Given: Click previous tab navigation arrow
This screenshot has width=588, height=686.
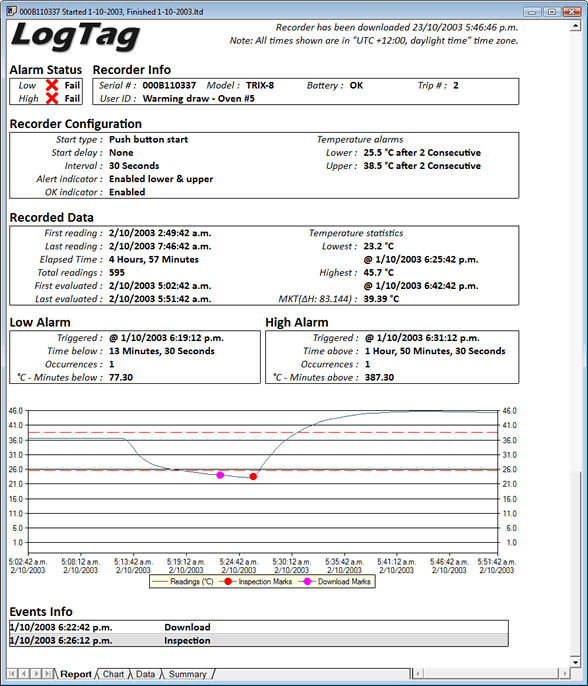Looking at the screenshot, I should 24,674.
